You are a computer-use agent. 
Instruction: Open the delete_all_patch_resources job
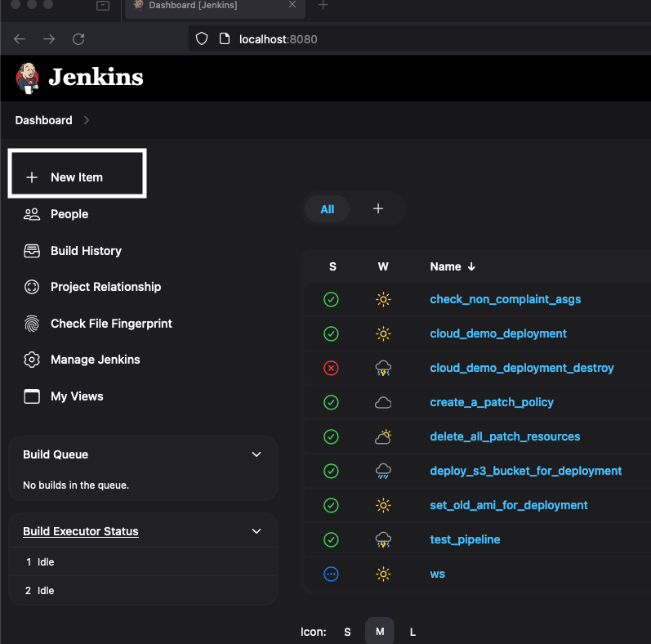pyautogui.click(x=505, y=436)
